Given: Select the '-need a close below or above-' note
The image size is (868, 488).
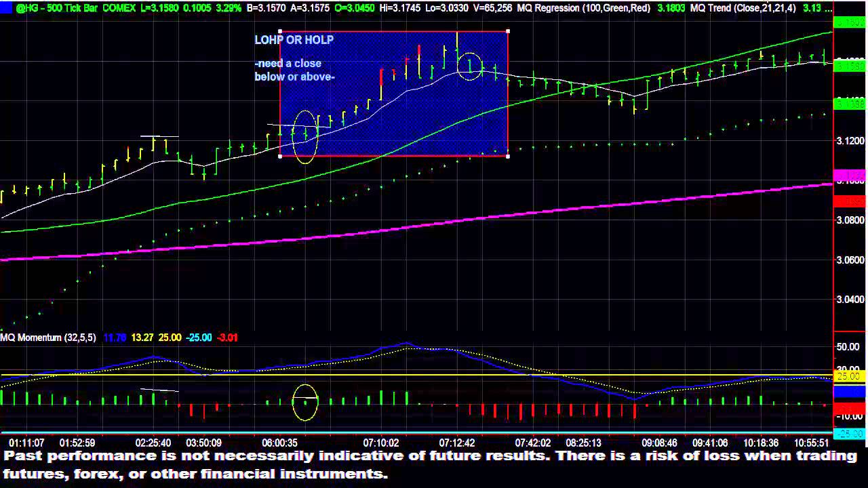Looking at the screenshot, I should [x=294, y=70].
